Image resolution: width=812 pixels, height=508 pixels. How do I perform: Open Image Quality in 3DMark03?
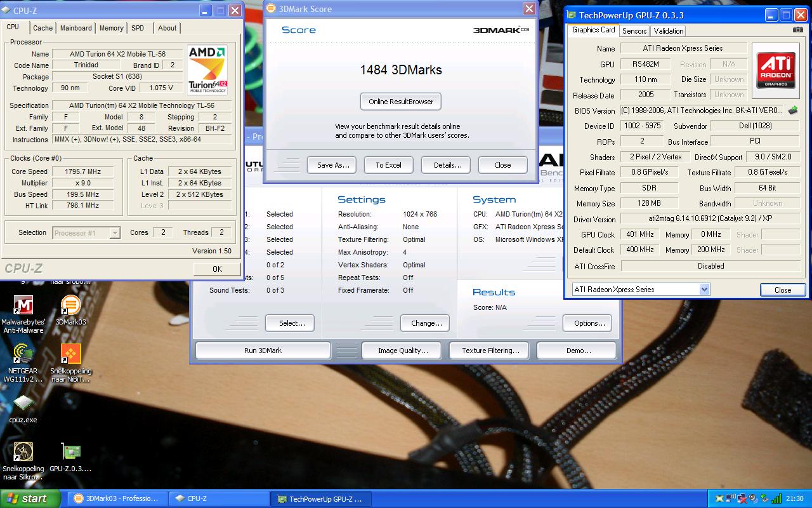(403, 351)
